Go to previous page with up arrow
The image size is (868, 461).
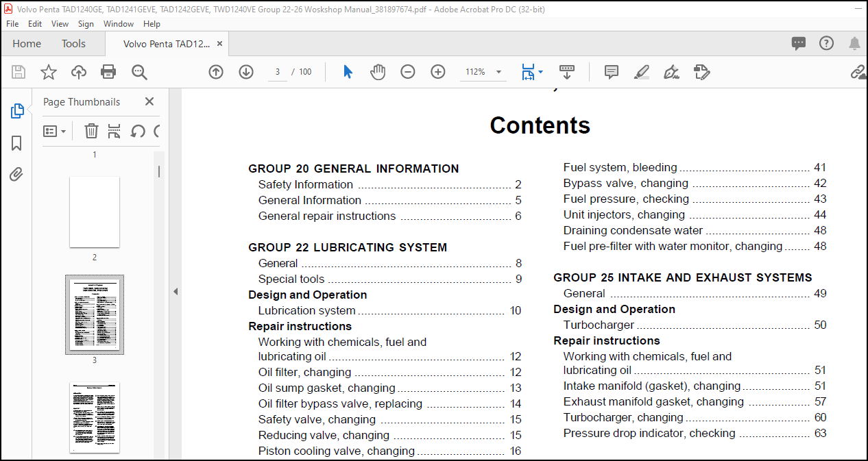coord(216,72)
